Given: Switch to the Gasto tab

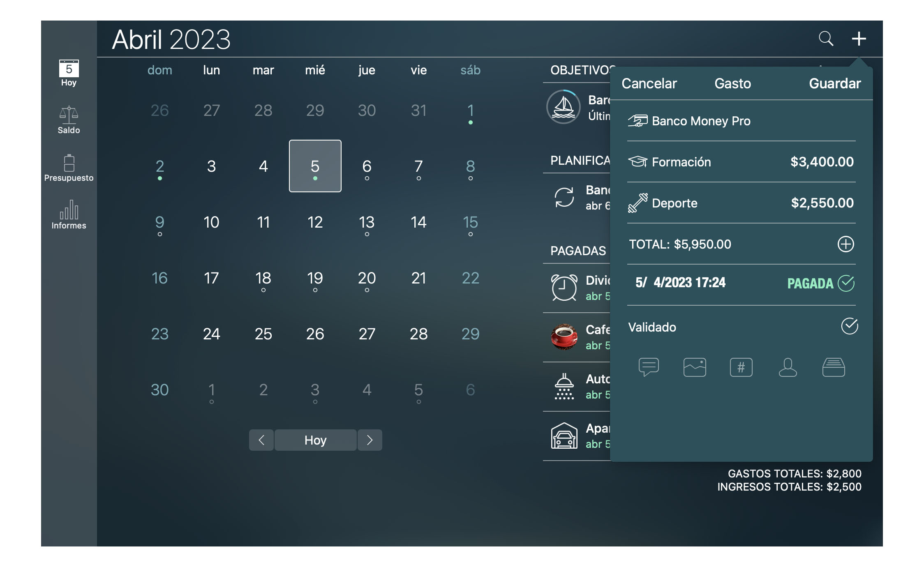Looking at the screenshot, I should click(732, 83).
